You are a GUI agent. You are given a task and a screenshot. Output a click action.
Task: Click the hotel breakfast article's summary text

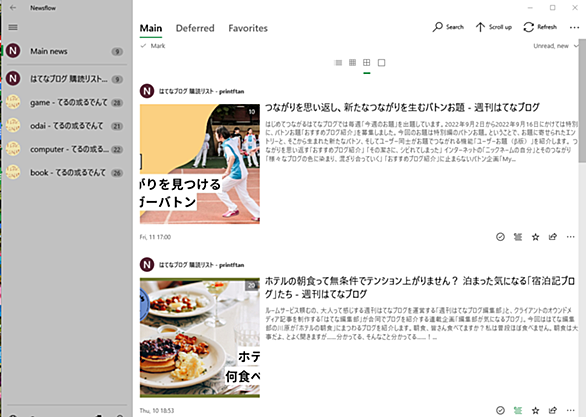tap(421, 324)
